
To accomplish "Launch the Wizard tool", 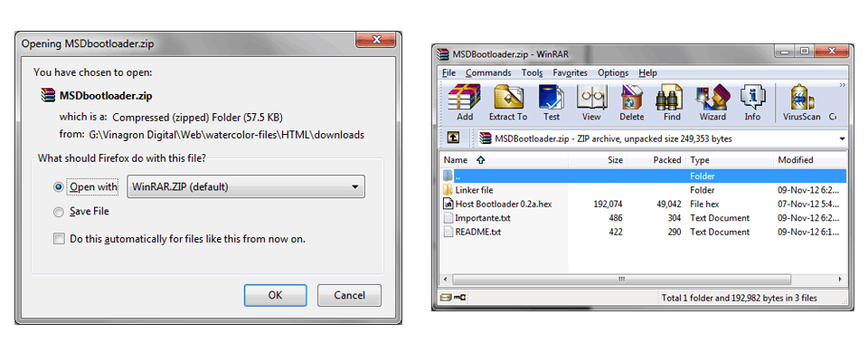I will pyautogui.click(x=712, y=102).
